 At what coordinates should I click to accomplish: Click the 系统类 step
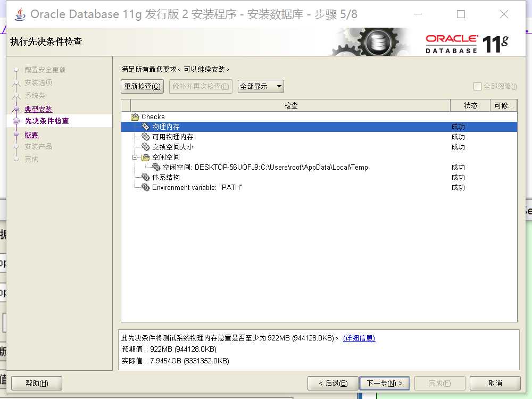35,96
